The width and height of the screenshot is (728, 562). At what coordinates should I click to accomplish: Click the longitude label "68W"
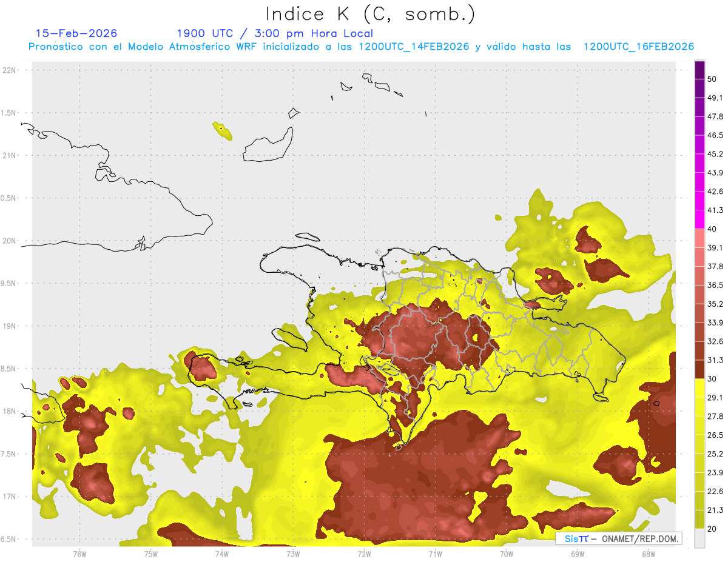[x=649, y=554]
